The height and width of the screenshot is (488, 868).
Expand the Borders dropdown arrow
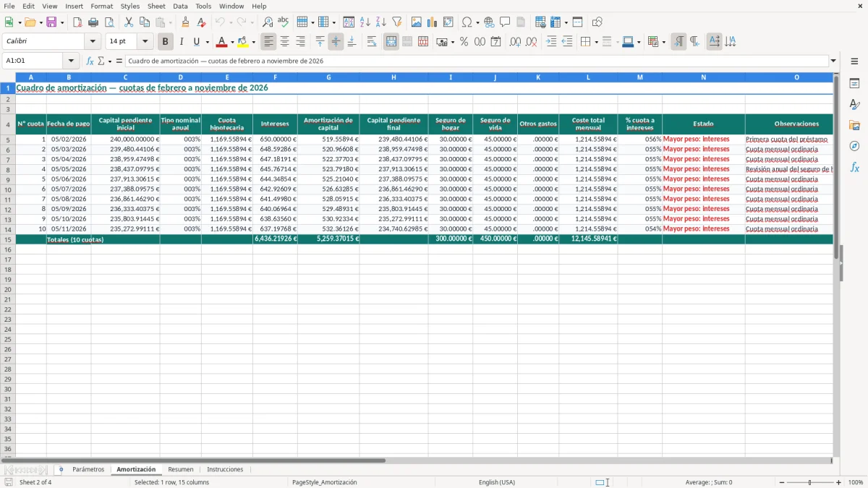click(596, 42)
